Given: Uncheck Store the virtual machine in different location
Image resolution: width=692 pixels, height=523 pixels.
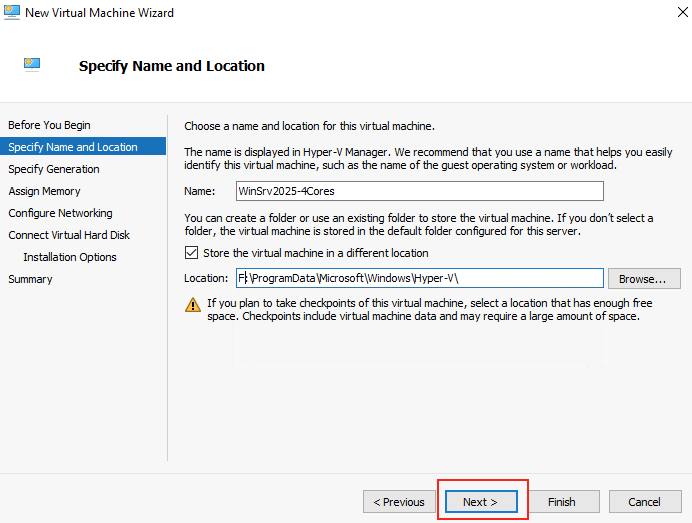Looking at the screenshot, I should coord(192,253).
